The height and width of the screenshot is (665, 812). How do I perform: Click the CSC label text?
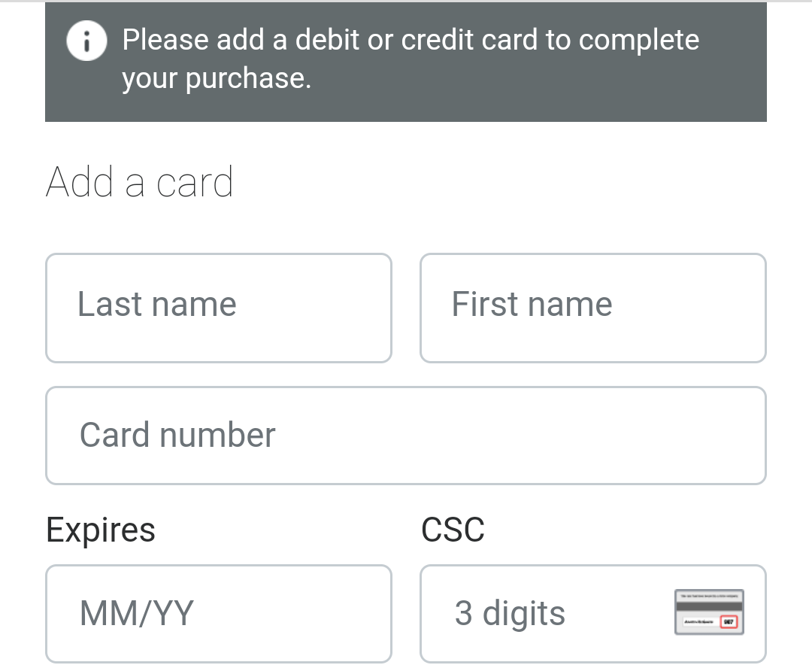pos(453,530)
